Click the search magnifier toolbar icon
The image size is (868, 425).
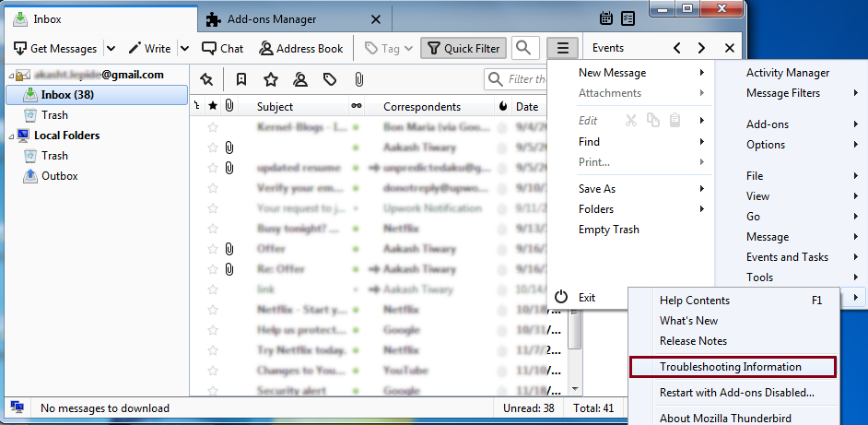[x=523, y=48]
